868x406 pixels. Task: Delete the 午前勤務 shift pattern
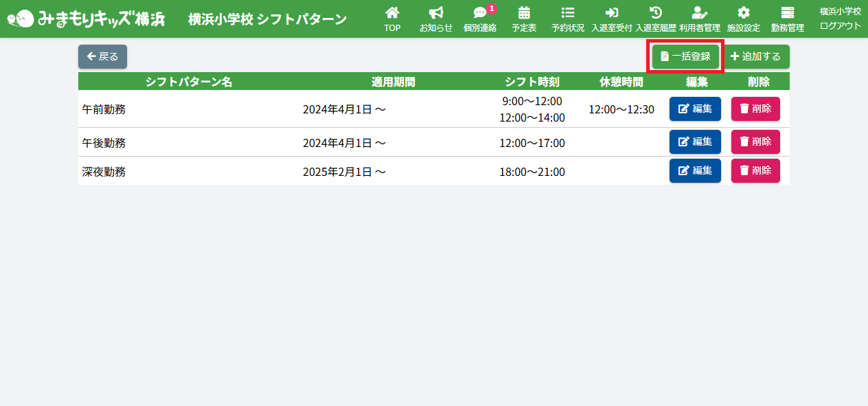click(x=755, y=109)
